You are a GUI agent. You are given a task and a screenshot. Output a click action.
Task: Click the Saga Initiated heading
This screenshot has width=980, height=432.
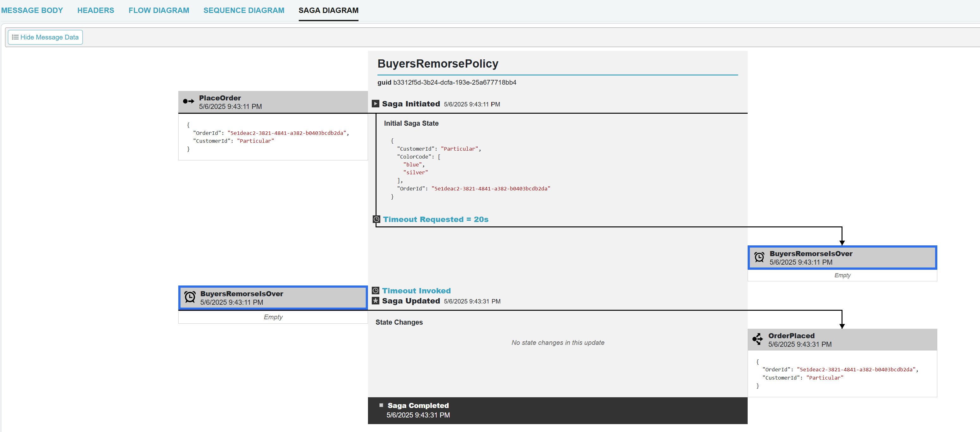click(411, 104)
